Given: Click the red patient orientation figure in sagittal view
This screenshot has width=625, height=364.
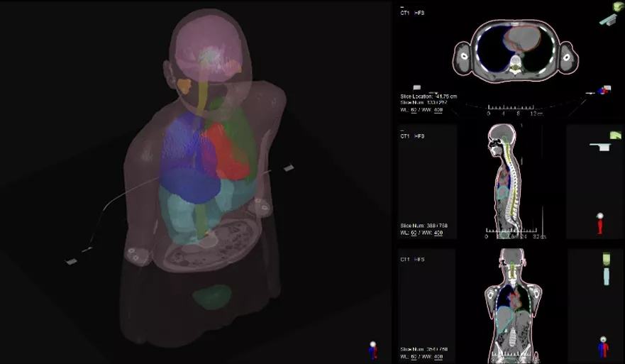Looking at the screenshot, I should [x=601, y=224].
